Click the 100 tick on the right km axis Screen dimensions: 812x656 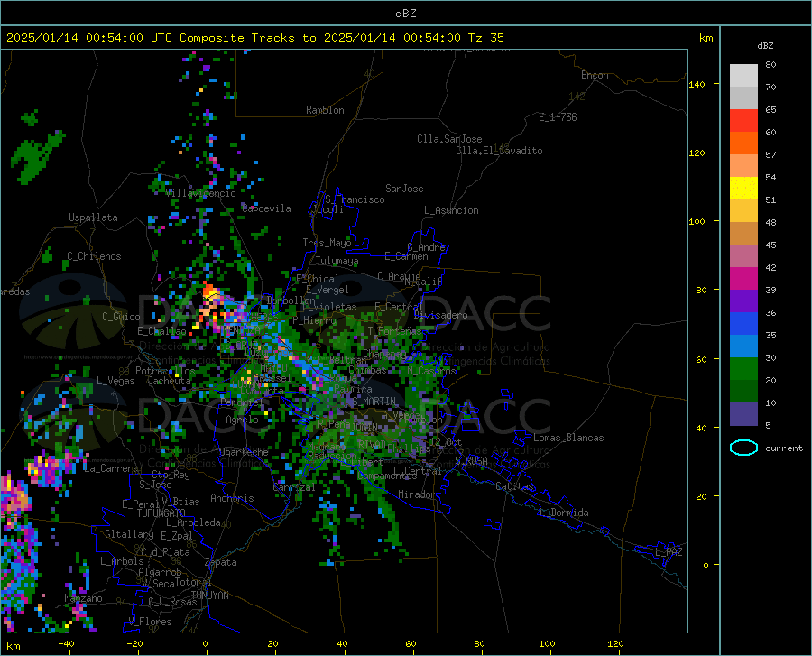697,222
